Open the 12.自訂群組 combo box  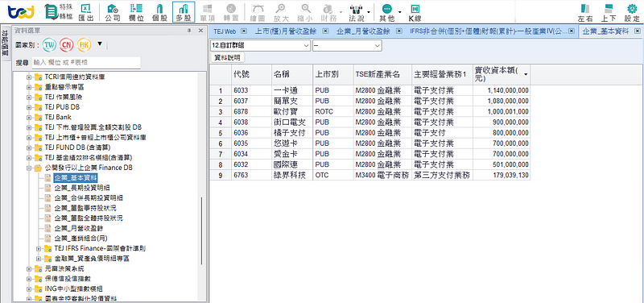click(x=260, y=45)
